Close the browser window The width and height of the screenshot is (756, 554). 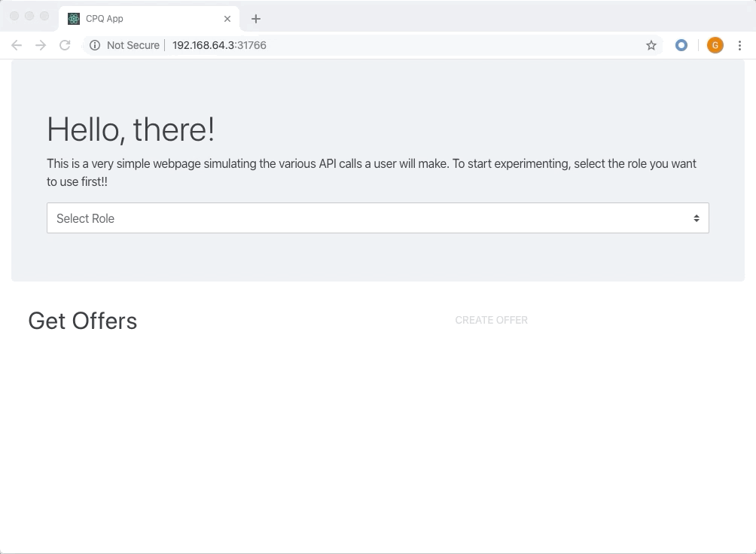[14, 16]
